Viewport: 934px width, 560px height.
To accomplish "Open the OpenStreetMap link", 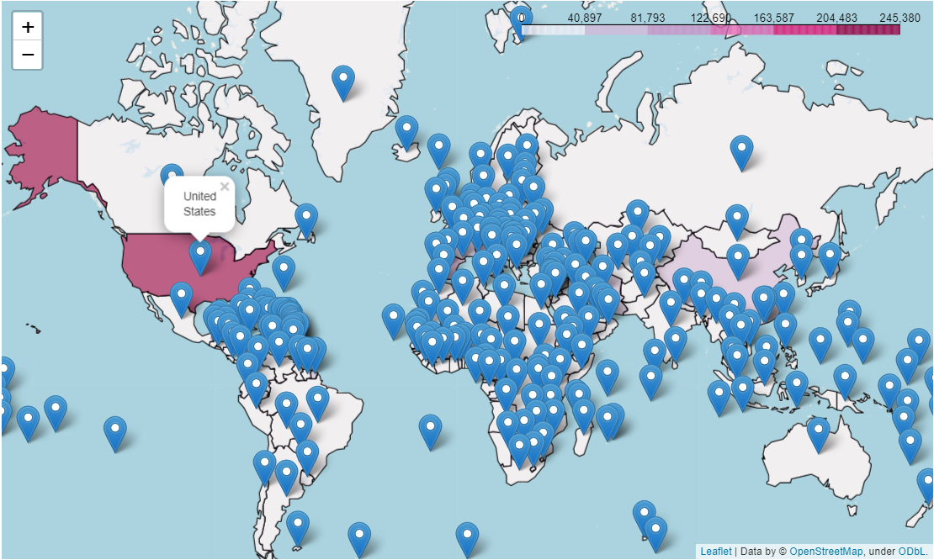I will coord(825,551).
